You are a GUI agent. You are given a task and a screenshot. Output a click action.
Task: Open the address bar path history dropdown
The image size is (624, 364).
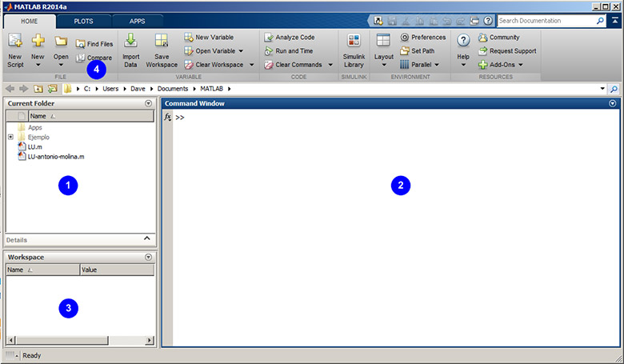tap(602, 89)
